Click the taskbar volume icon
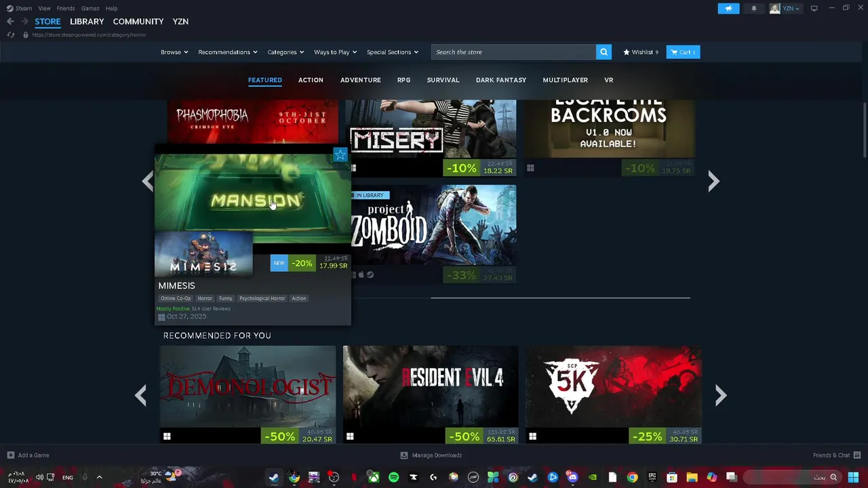 tap(39, 477)
